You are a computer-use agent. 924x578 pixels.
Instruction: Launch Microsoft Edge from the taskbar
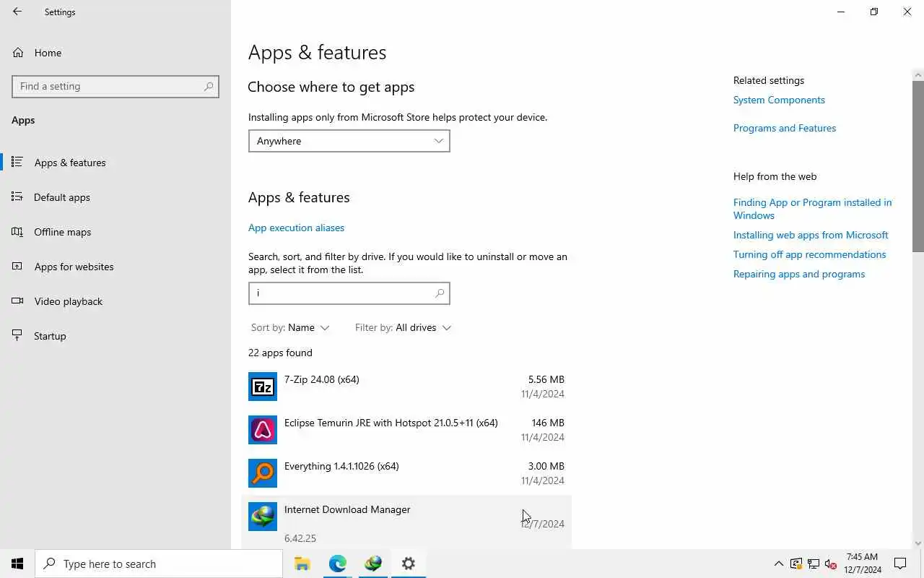tap(338, 564)
